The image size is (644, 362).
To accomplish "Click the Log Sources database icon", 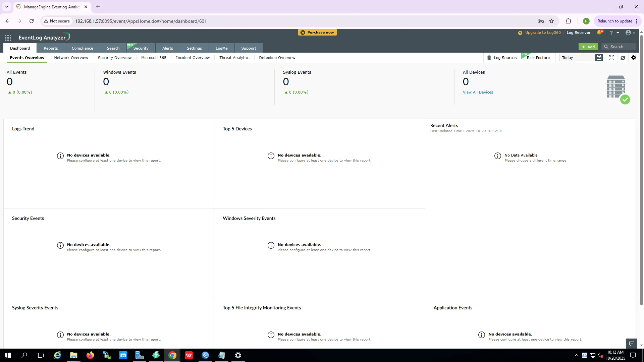I will 489,58.
